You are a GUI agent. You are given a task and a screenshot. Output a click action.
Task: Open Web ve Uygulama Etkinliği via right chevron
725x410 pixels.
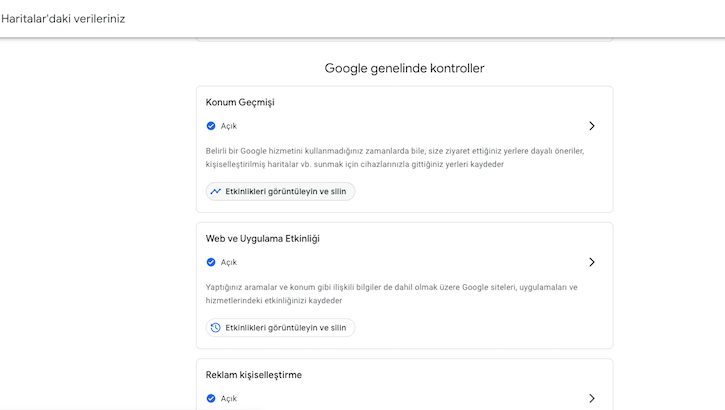[592, 262]
